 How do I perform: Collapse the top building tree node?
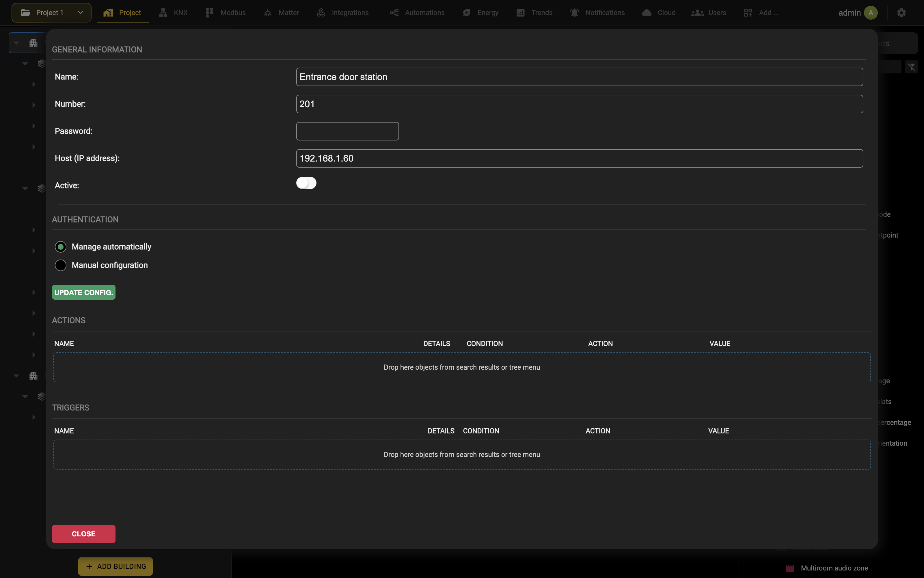16,43
